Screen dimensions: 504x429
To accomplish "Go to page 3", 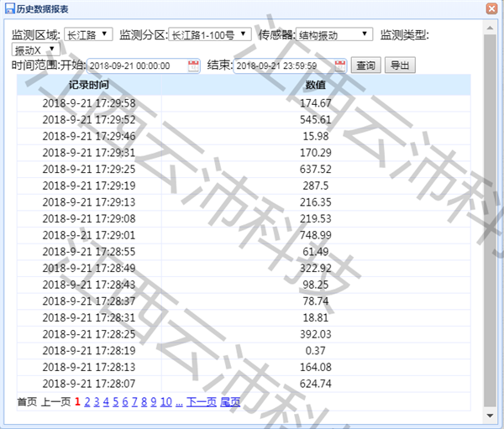I will click(97, 401).
